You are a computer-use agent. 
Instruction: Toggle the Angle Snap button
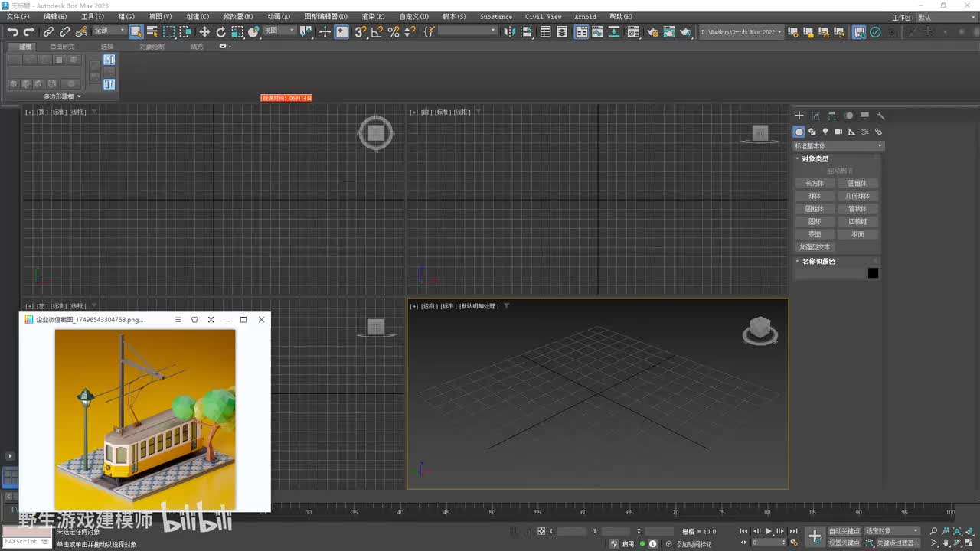[377, 31]
